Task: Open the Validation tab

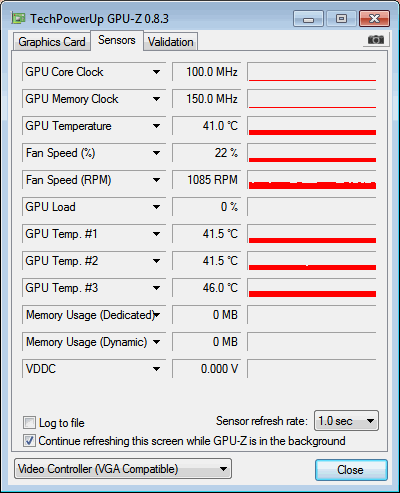Action: (x=171, y=42)
